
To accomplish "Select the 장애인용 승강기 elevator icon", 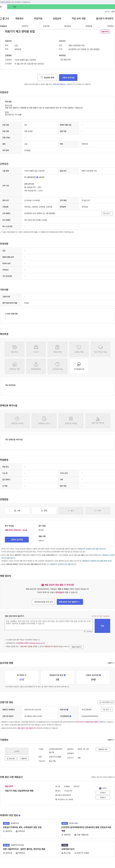I will (x=44, y=421).
